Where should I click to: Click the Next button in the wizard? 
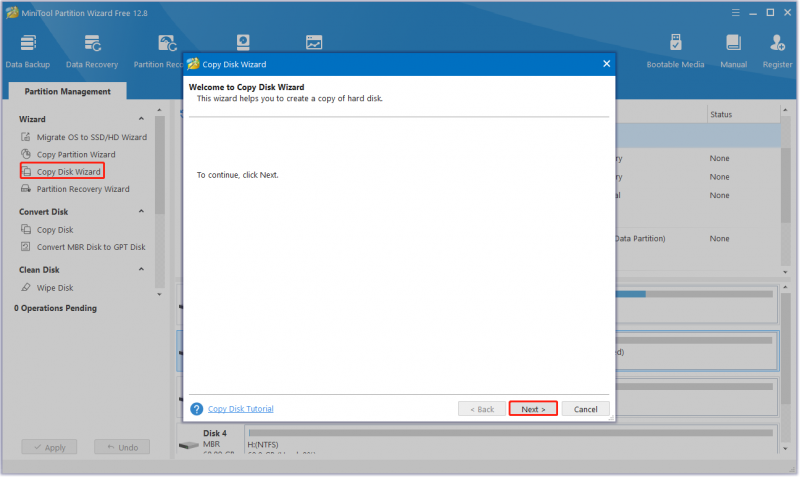pyautogui.click(x=533, y=409)
